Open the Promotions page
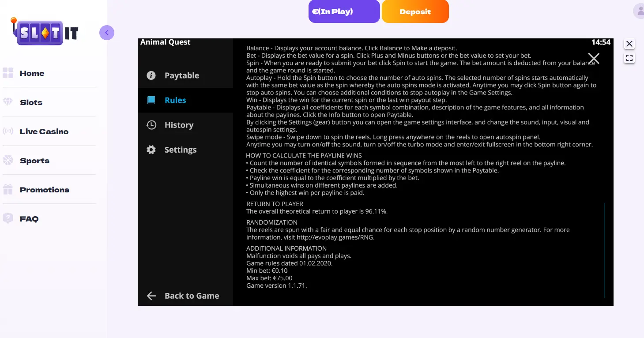Screen dimensions: 644x338 [x=45, y=190]
